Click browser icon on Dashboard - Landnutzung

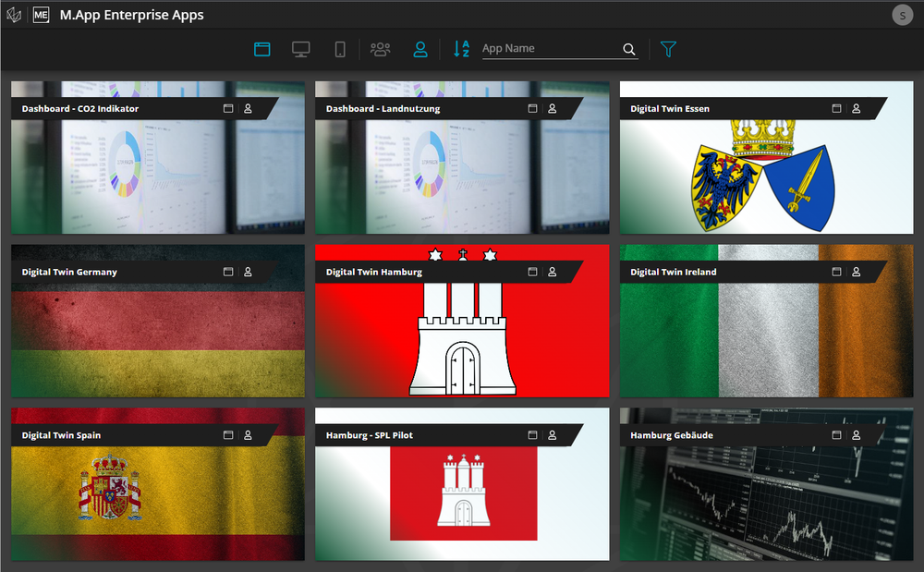[532, 108]
